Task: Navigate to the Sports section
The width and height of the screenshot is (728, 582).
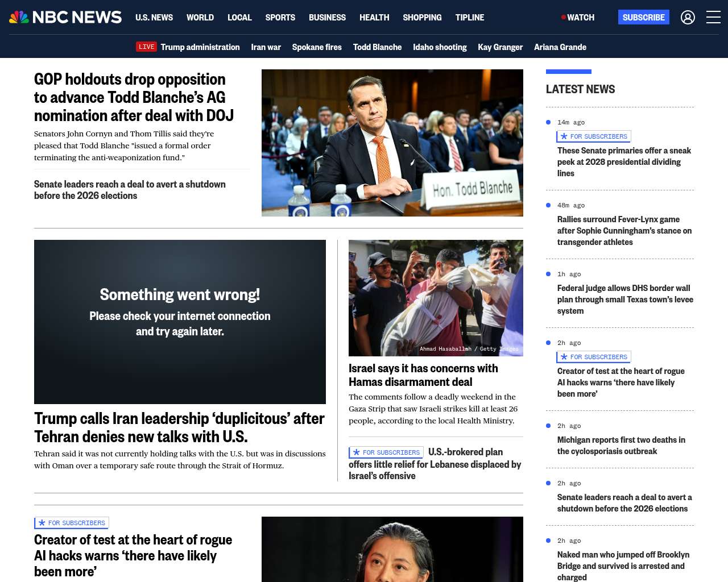Action: [x=280, y=18]
